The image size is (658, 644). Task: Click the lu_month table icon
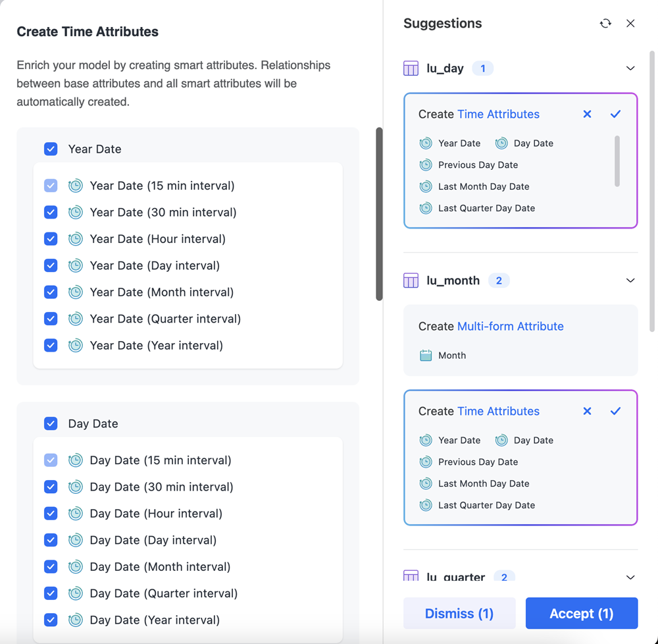411,281
